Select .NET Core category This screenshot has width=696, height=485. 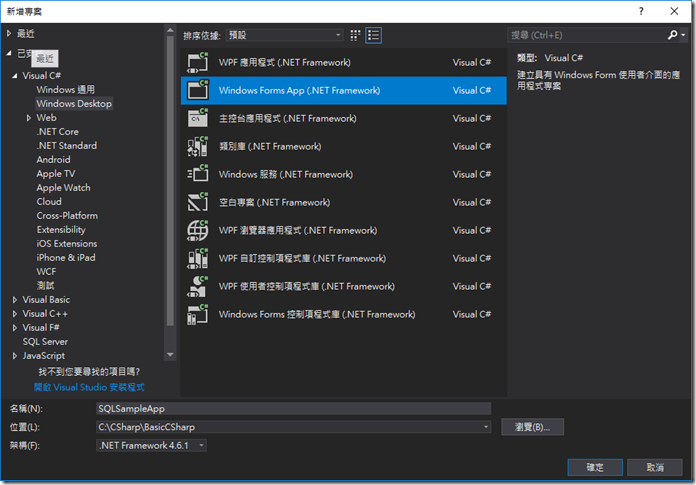(58, 132)
